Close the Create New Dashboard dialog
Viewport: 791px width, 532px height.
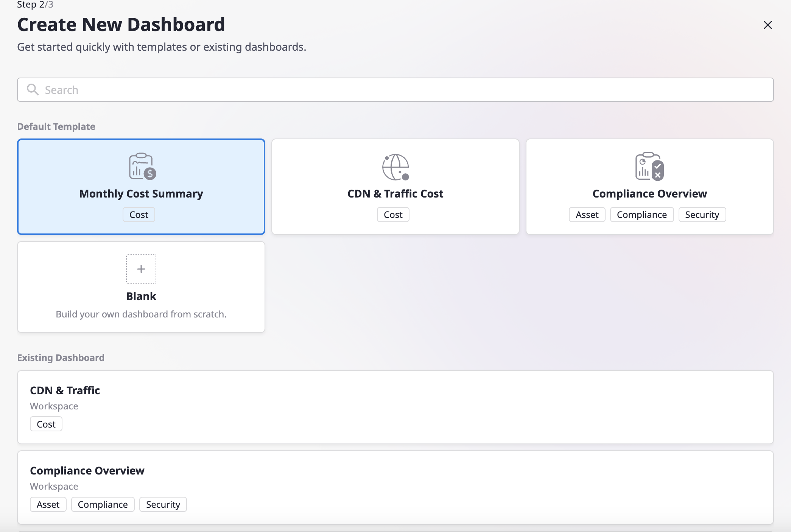pyautogui.click(x=768, y=25)
